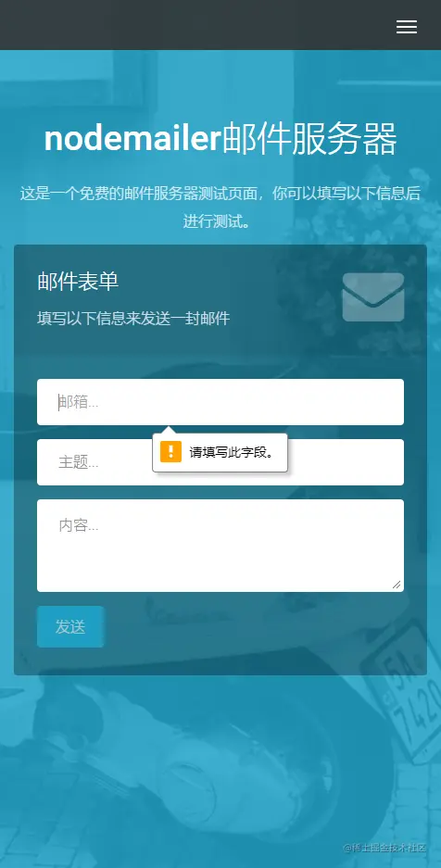Click the nodemailer邮件服务器 page title
Image resolution: width=441 pixels, height=868 pixels.
[x=220, y=138]
